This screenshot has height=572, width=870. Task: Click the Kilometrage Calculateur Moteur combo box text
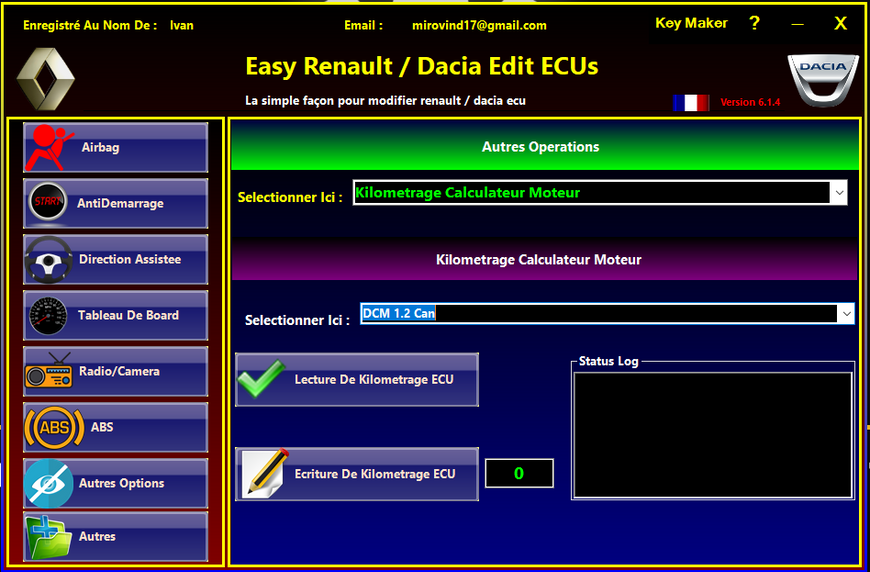[468, 193]
